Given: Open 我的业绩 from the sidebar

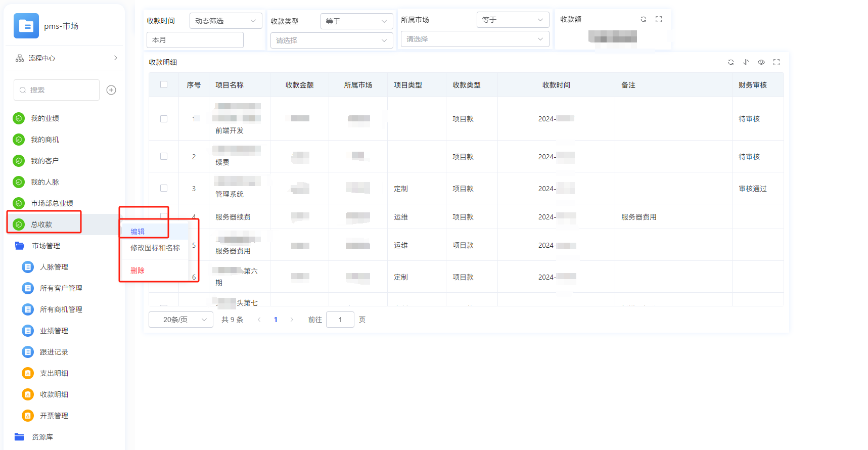Looking at the screenshot, I should [x=45, y=118].
